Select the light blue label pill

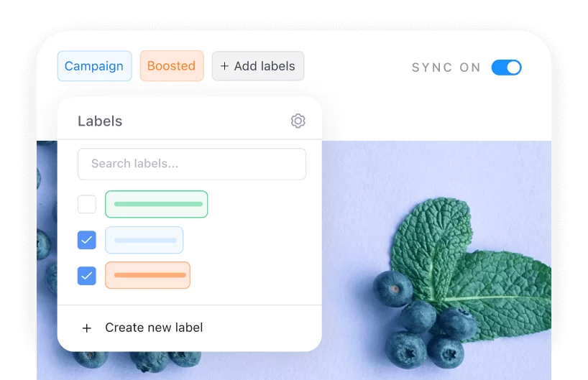144,240
